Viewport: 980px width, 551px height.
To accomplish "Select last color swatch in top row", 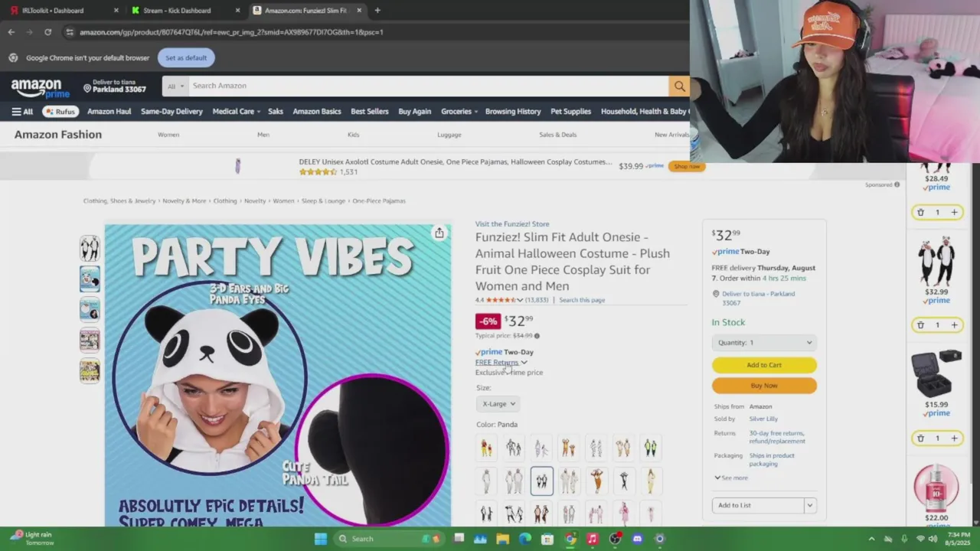I will tap(650, 448).
